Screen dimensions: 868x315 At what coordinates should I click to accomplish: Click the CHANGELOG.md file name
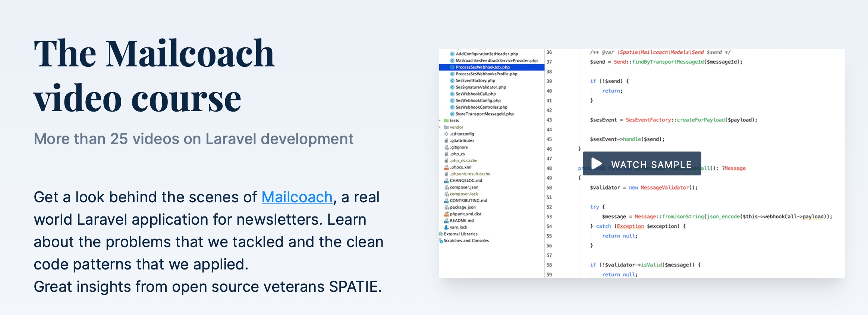pyautogui.click(x=466, y=181)
